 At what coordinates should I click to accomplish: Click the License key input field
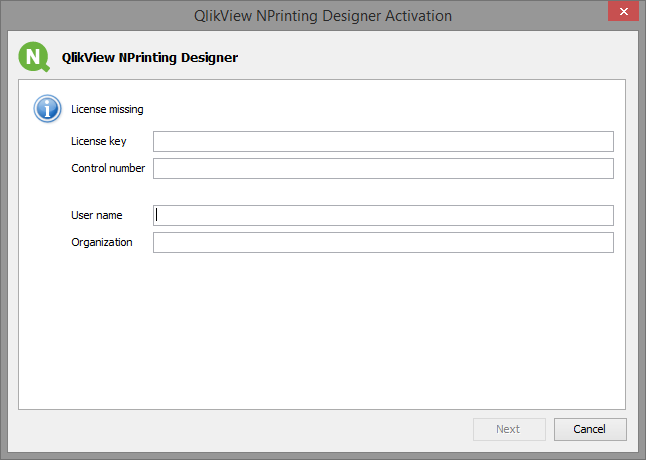(x=383, y=141)
